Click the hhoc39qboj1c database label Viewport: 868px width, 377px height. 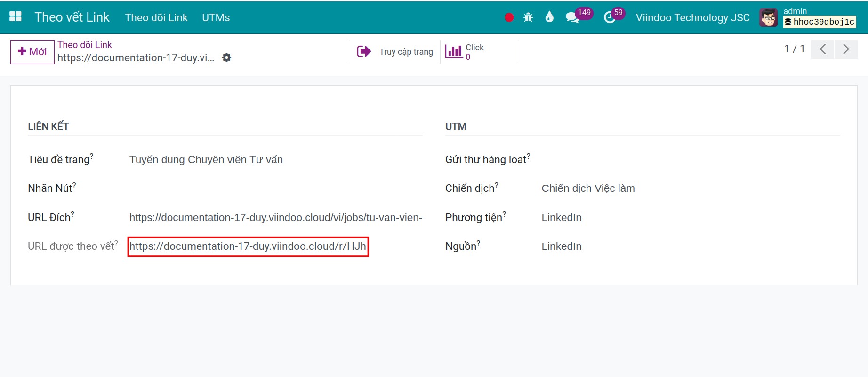point(820,22)
